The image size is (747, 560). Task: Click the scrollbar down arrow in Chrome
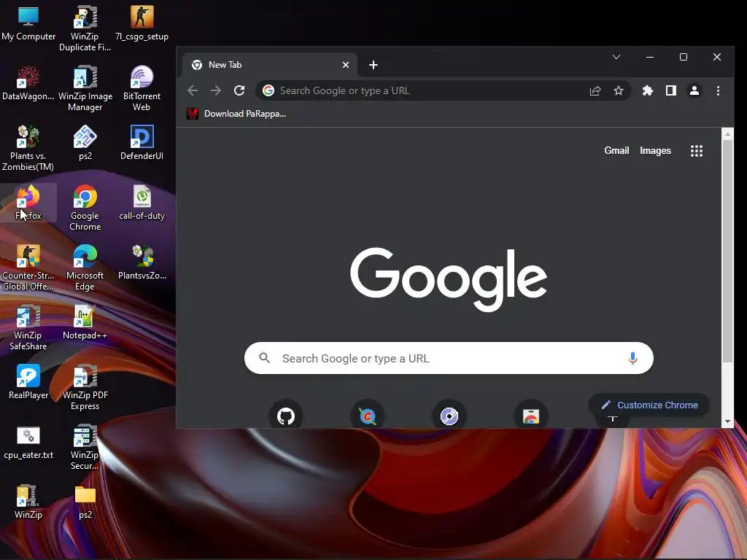pyautogui.click(x=727, y=421)
